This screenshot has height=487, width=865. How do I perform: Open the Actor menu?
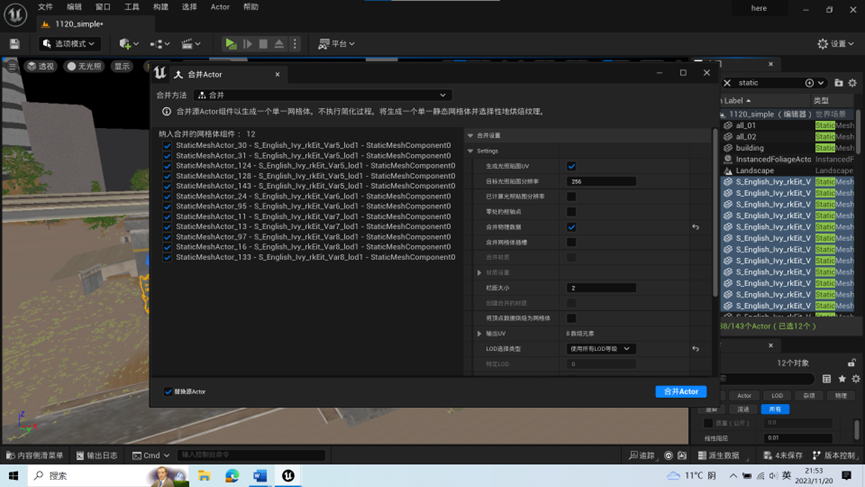tap(220, 7)
